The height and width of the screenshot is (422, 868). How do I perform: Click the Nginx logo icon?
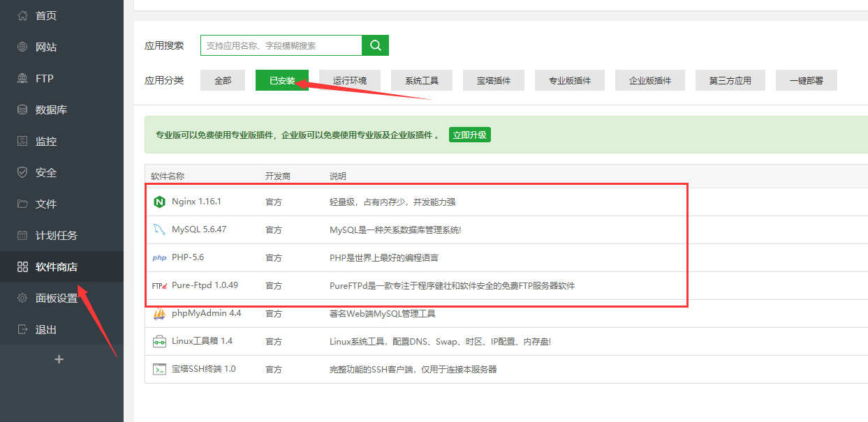[x=159, y=202]
